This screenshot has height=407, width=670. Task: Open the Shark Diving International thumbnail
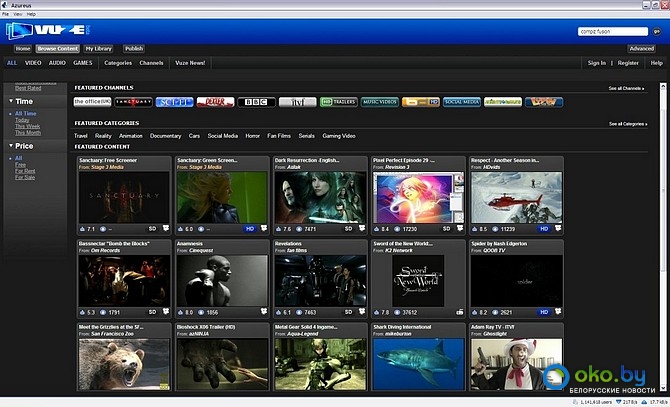[x=417, y=364]
